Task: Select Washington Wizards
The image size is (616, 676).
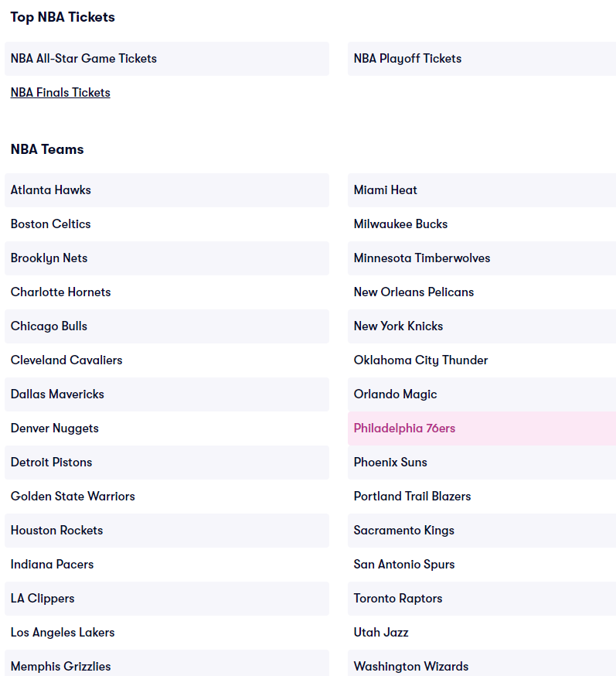Action: [482, 664]
